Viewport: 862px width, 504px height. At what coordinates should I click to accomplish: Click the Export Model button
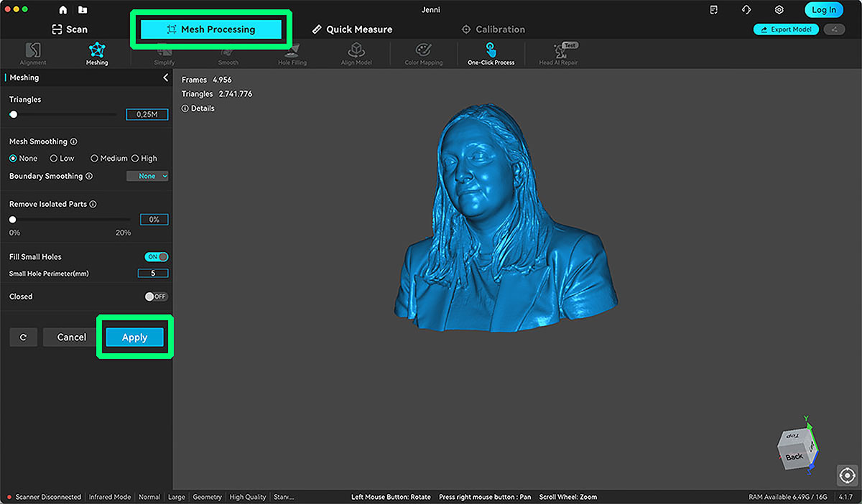(786, 29)
